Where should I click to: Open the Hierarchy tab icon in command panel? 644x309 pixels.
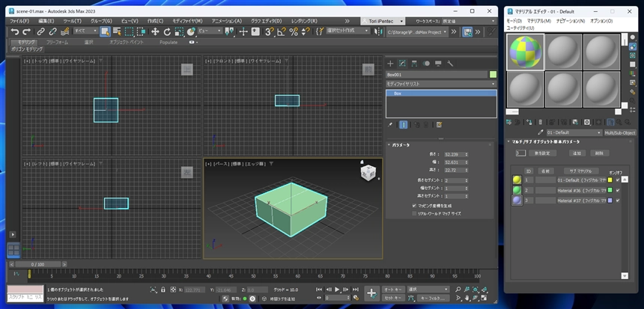pyautogui.click(x=414, y=63)
